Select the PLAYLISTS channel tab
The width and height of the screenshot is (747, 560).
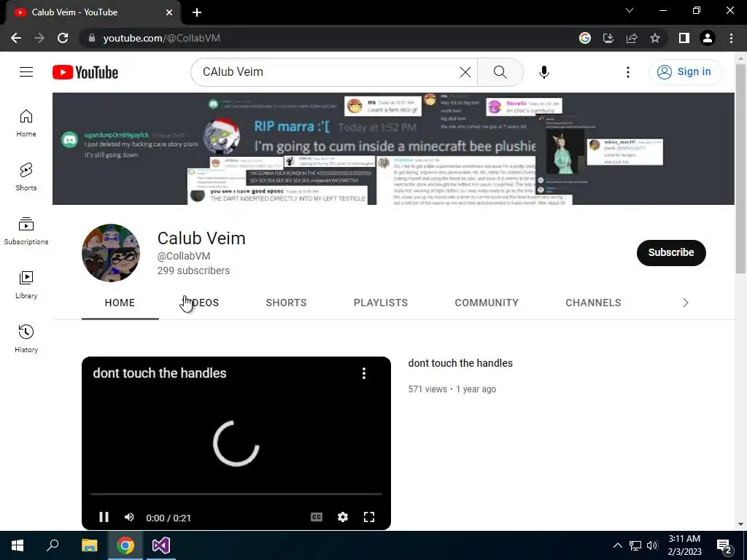tap(381, 303)
